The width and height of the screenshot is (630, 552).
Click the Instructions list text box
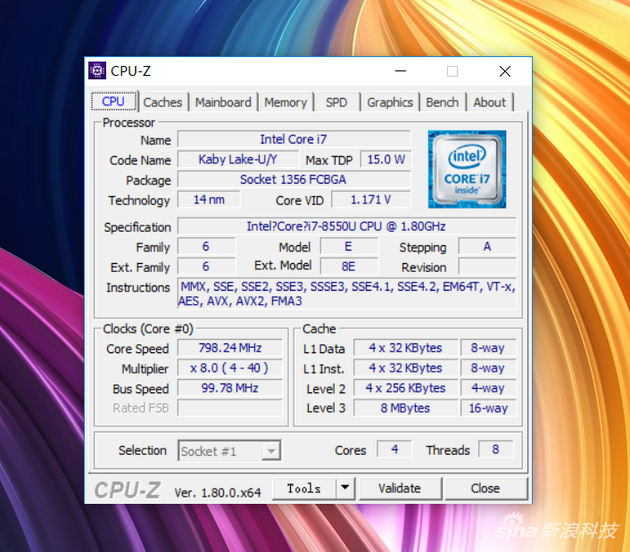pyautogui.click(x=346, y=293)
